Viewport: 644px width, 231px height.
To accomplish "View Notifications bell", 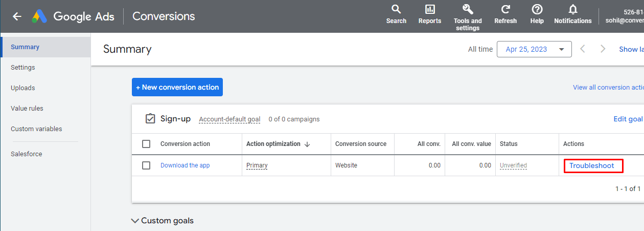I will (x=573, y=14).
